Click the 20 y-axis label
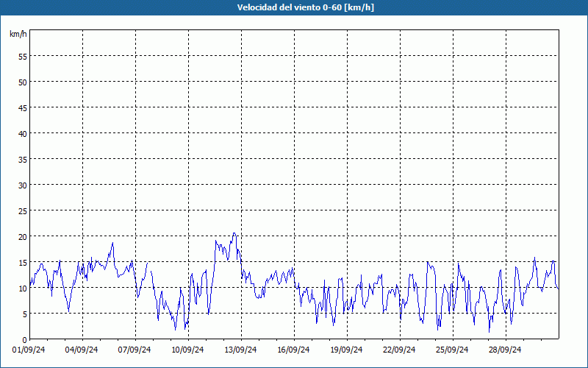The width and height of the screenshot is (588, 368). coord(23,236)
